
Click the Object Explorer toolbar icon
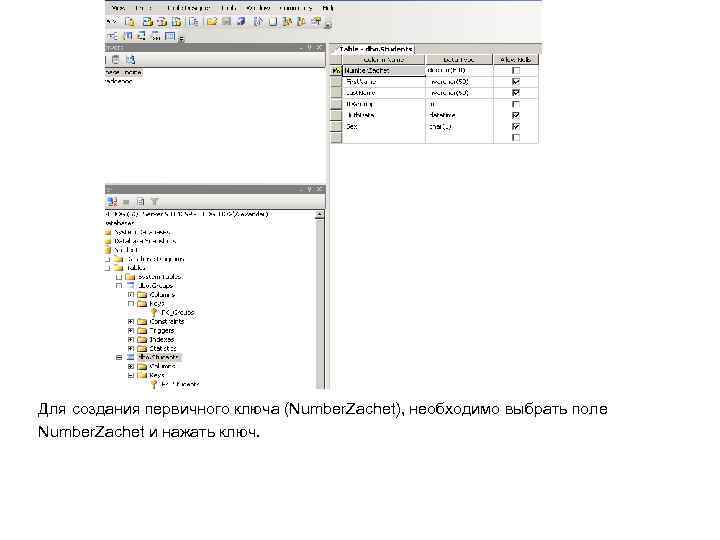287,22
